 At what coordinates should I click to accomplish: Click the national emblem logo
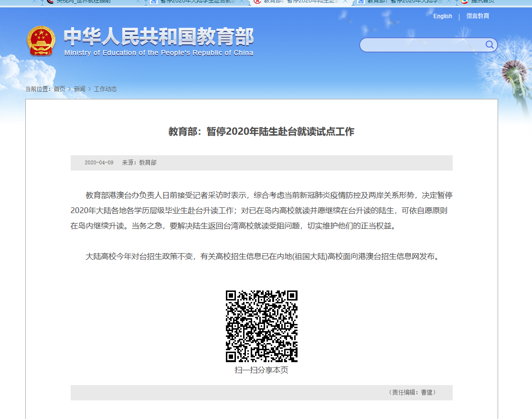[41, 41]
